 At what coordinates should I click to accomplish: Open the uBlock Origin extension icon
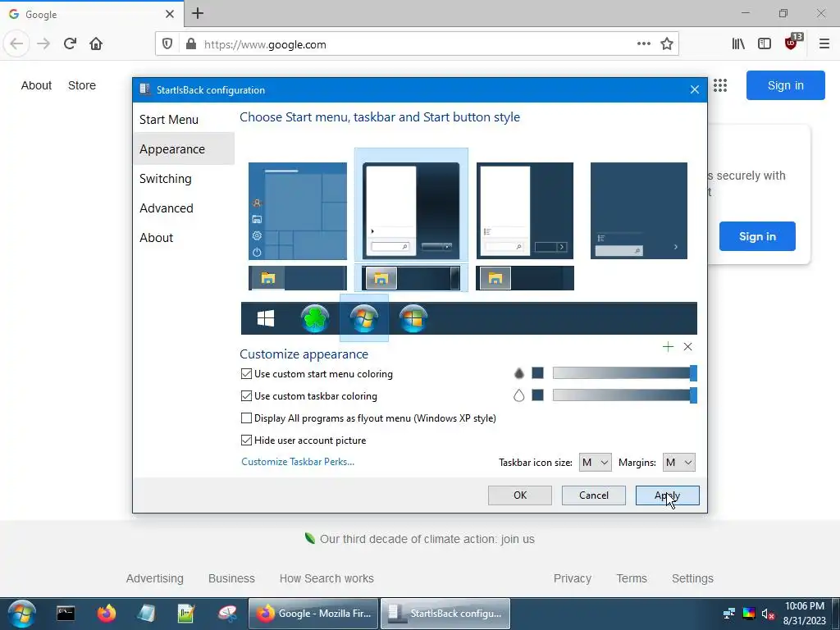click(792, 43)
